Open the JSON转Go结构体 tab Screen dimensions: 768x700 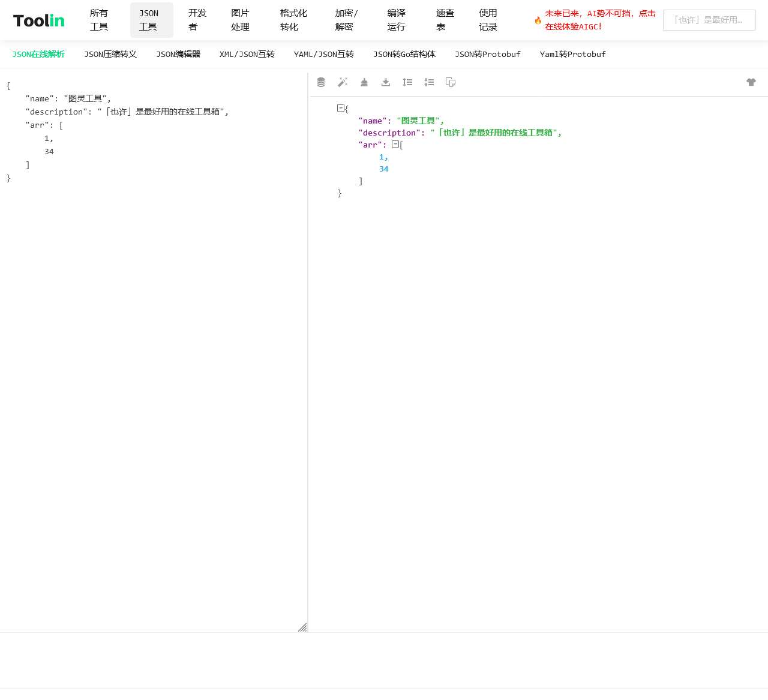[x=404, y=54]
